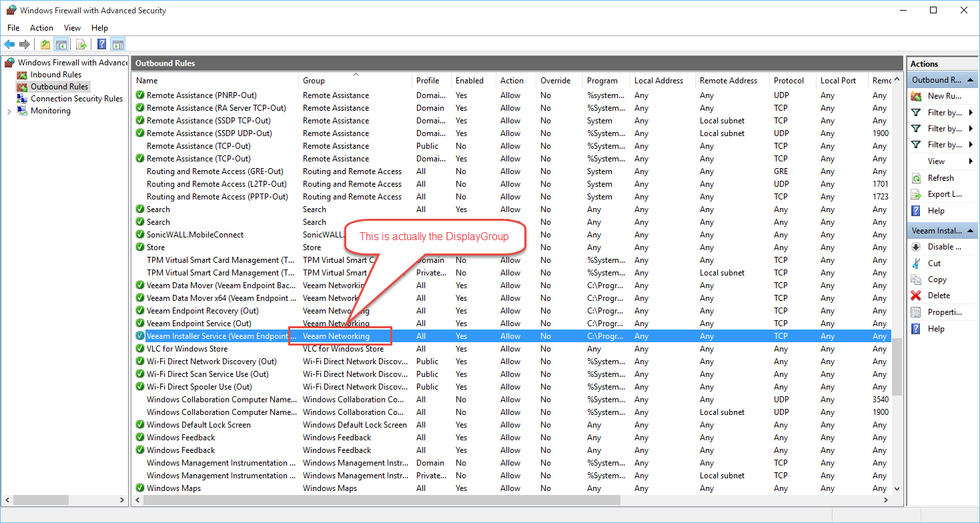Open the View submenu arrow in Actions
Image resolution: width=980 pixels, height=523 pixels.
[971, 161]
